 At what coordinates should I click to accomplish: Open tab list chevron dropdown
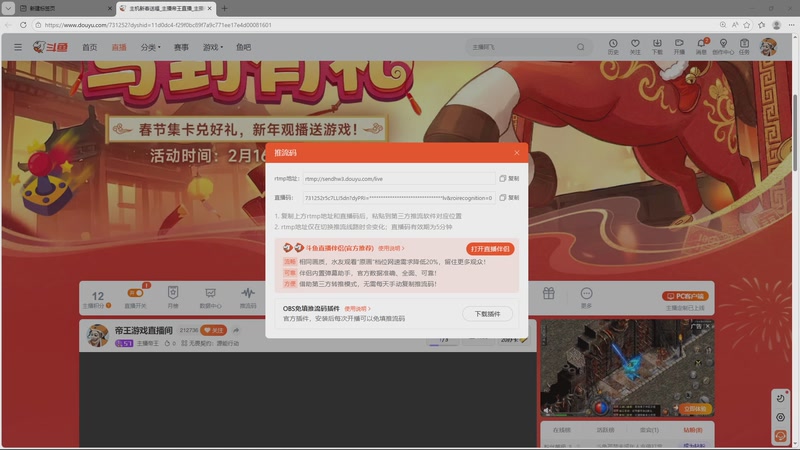point(8,8)
